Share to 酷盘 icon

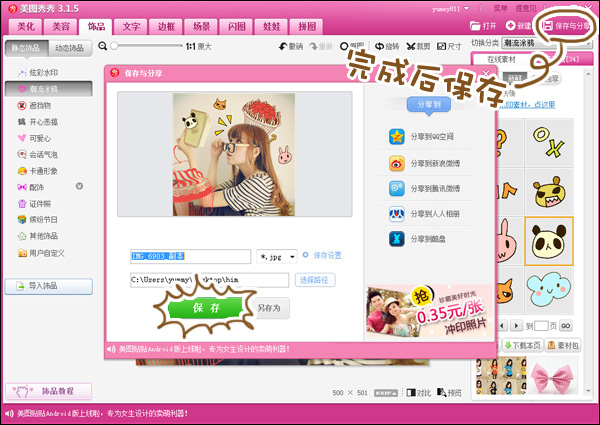pyautogui.click(x=397, y=239)
